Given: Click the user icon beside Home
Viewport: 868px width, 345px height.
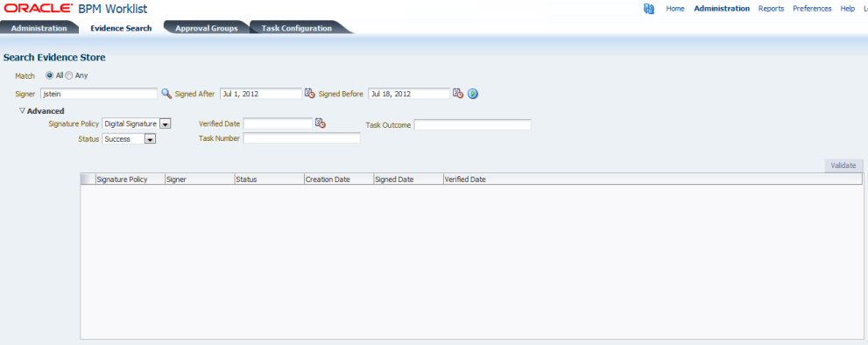Looking at the screenshot, I should [649, 9].
